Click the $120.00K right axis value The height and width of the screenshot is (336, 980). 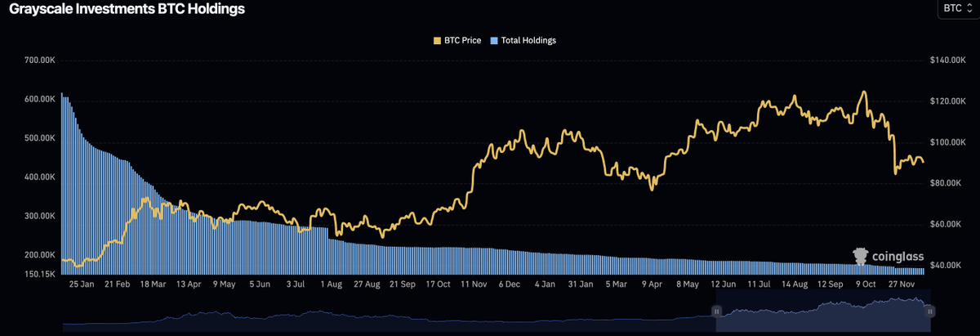pyautogui.click(x=948, y=101)
